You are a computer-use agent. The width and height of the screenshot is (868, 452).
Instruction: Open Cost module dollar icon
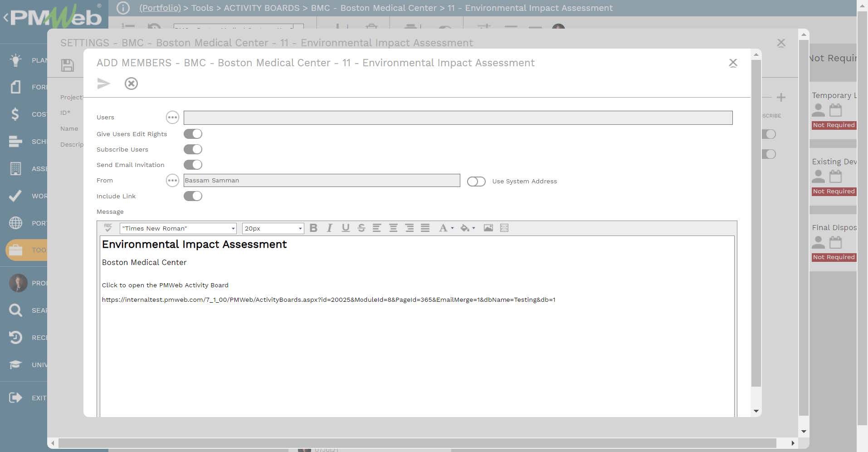click(15, 114)
